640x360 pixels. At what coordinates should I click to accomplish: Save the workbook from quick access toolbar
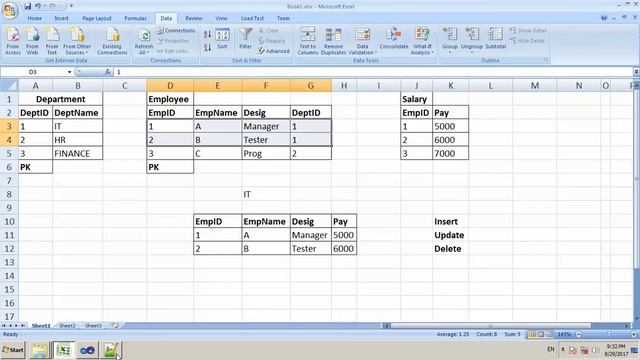point(27,6)
